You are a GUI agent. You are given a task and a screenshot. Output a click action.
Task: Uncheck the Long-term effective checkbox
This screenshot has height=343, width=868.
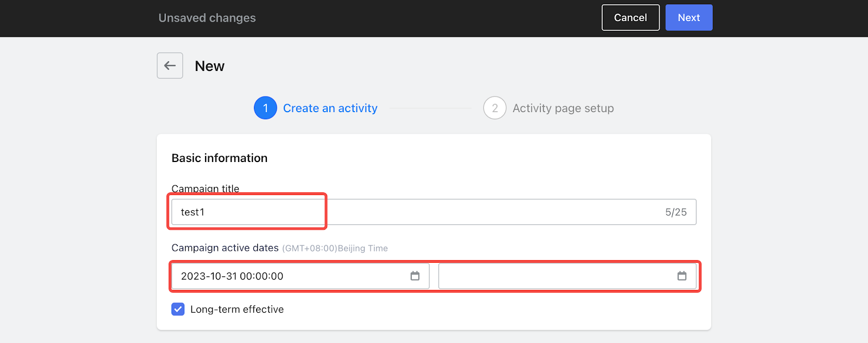(178, 309)
